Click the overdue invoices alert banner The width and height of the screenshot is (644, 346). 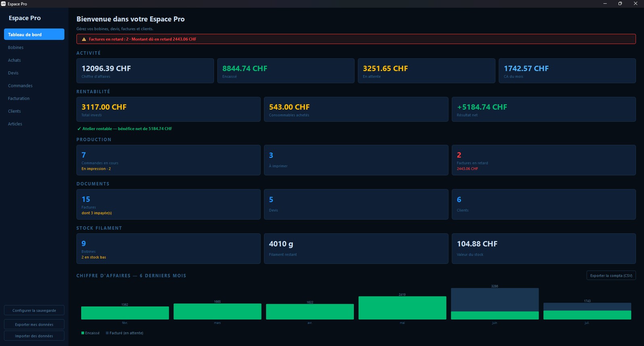coord(356,39)
